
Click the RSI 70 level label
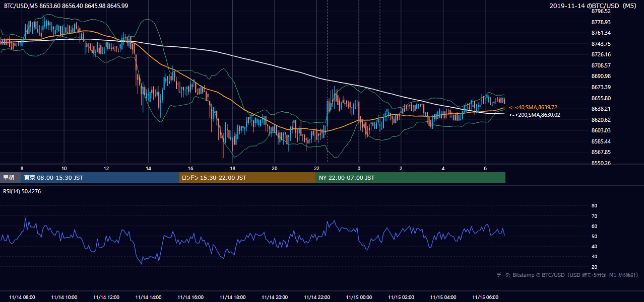click(594, 216)
